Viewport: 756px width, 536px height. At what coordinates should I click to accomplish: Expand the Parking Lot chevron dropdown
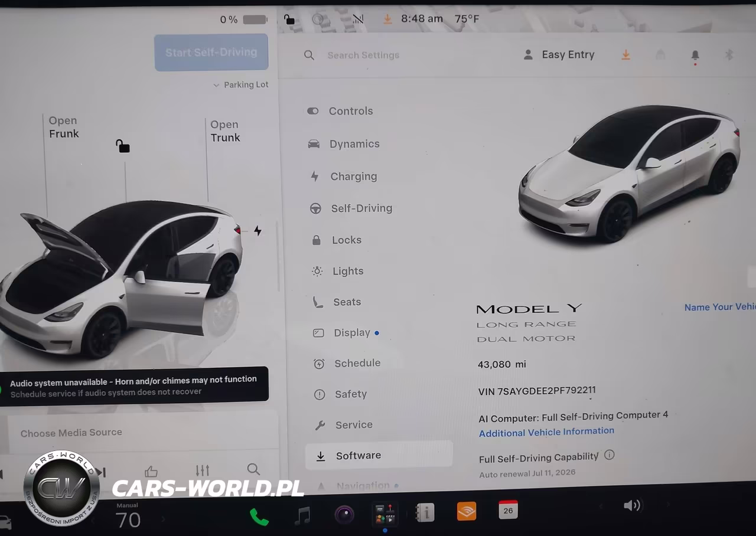click(216, 85)
